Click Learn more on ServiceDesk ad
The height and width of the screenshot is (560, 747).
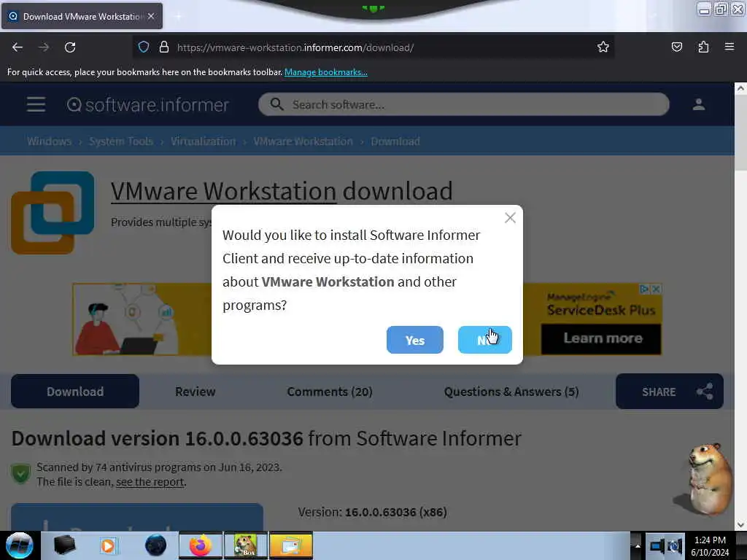[x=601, y=338]
